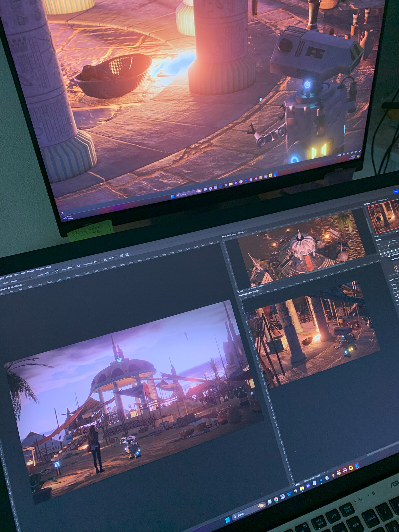
Task: Open the Select menu in Photoshop
Action: point(9,276)
